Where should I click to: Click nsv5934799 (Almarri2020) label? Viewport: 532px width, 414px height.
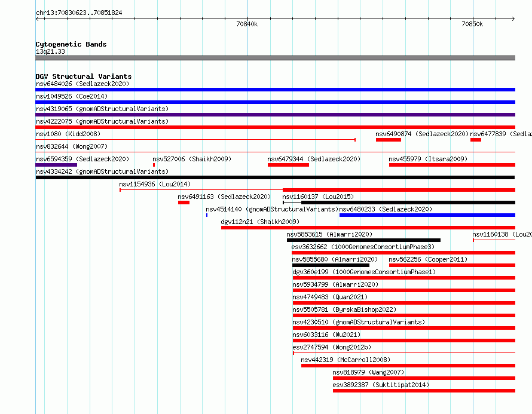coord(335,284)
